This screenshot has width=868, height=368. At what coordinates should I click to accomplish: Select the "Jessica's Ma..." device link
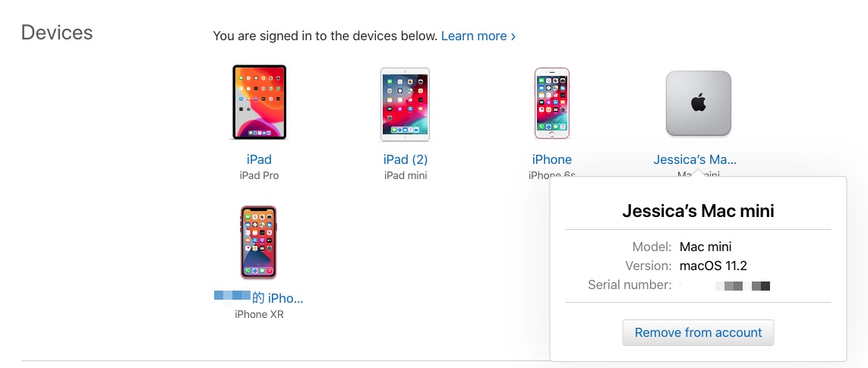pyautogui.click(x=695, y=159)
